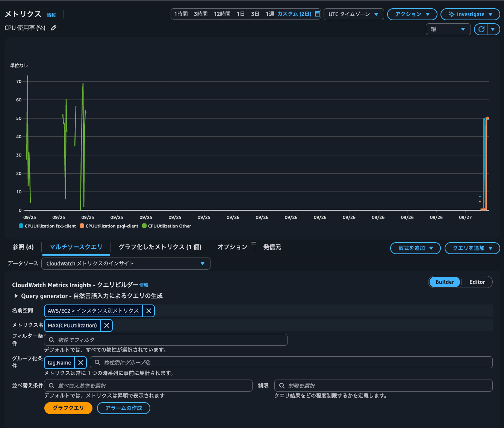
Task: Toggle the CPUUtilization Other legend swatch
Action: click(x=144, y=226)
